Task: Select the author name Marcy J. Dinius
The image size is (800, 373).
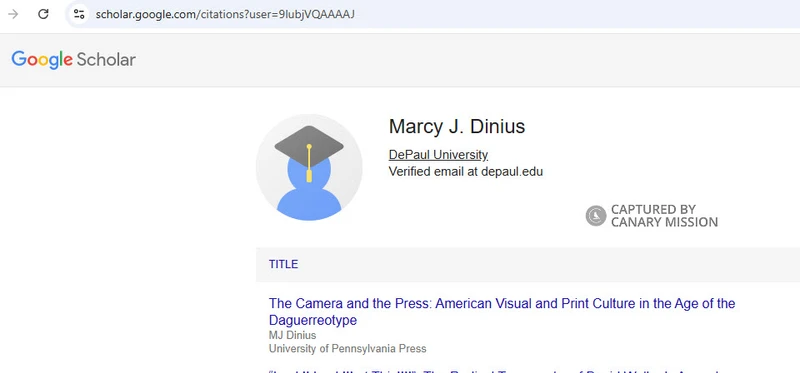Action: click(x=457, y=127)
